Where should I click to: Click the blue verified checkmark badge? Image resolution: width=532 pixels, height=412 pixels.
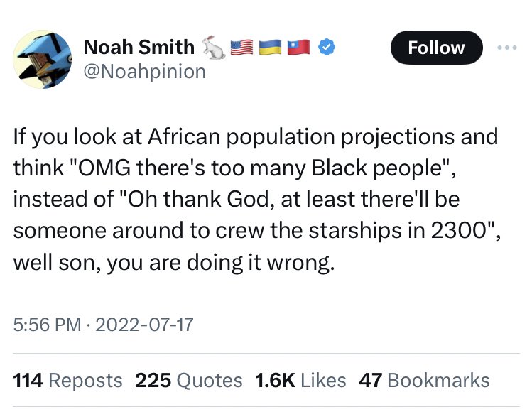[x=327, y=47]
